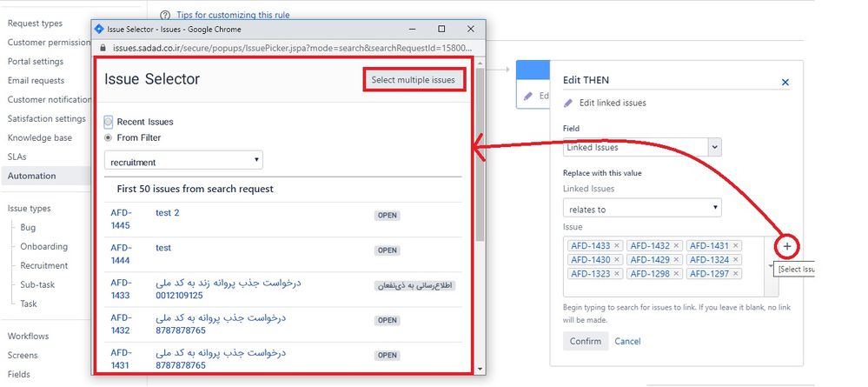Click OPEN status of AFD-1445

click(387, 215)
